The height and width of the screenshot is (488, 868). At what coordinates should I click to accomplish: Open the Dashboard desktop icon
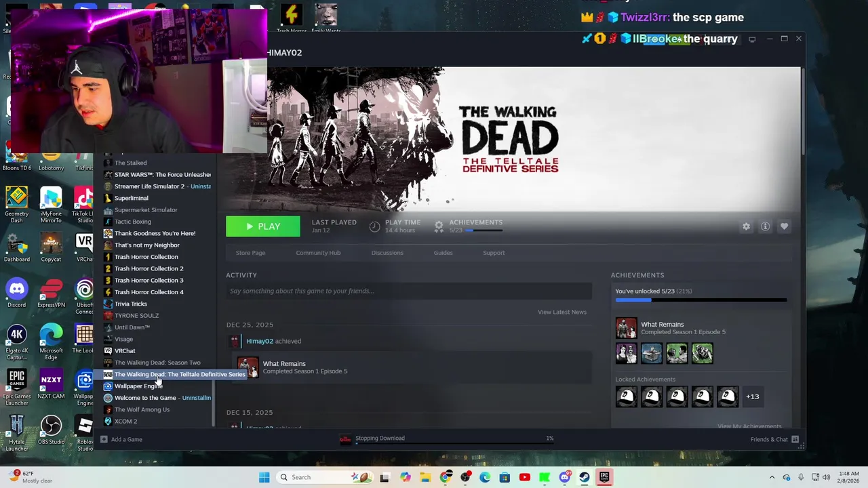coord(16,248)
